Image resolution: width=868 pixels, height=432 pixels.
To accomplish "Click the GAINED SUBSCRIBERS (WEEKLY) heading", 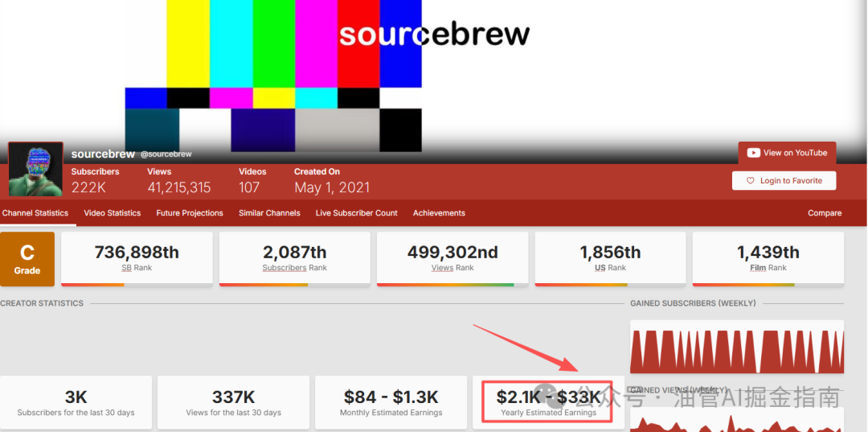I will click(693, 303).
